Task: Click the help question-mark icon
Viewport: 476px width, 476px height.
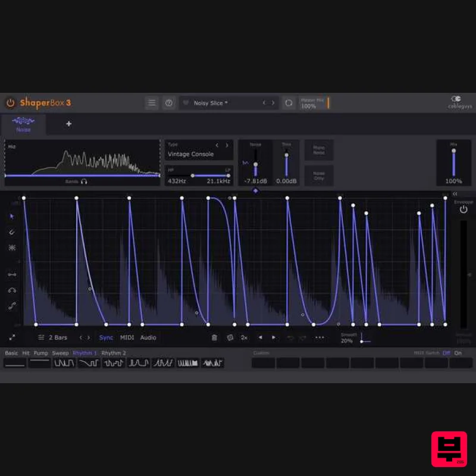Action: tap(169, 102)
